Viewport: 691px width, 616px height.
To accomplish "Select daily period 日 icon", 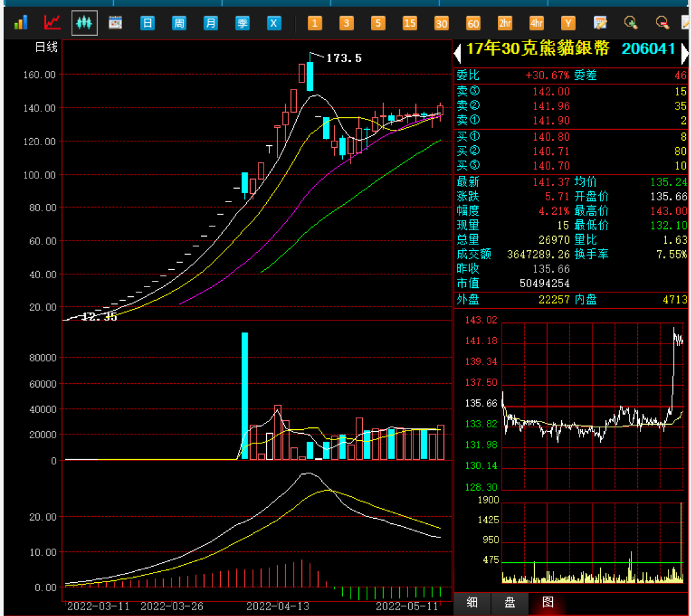I will 147,23.
